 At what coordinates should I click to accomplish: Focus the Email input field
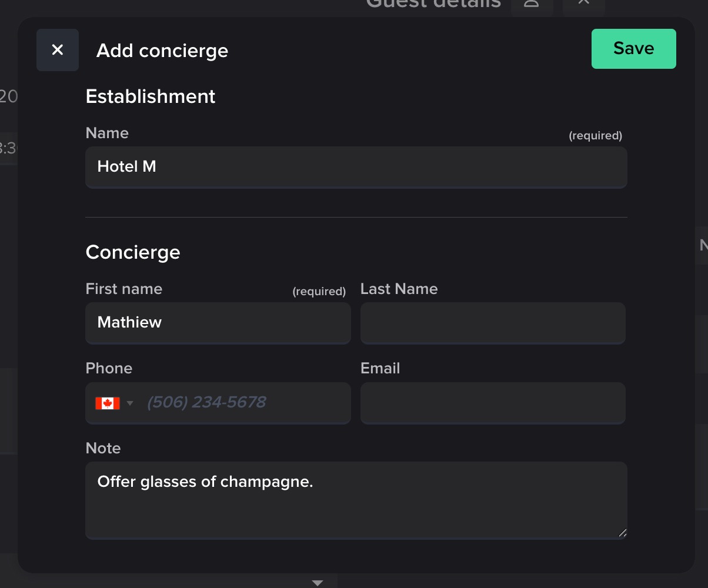[492, 403]
